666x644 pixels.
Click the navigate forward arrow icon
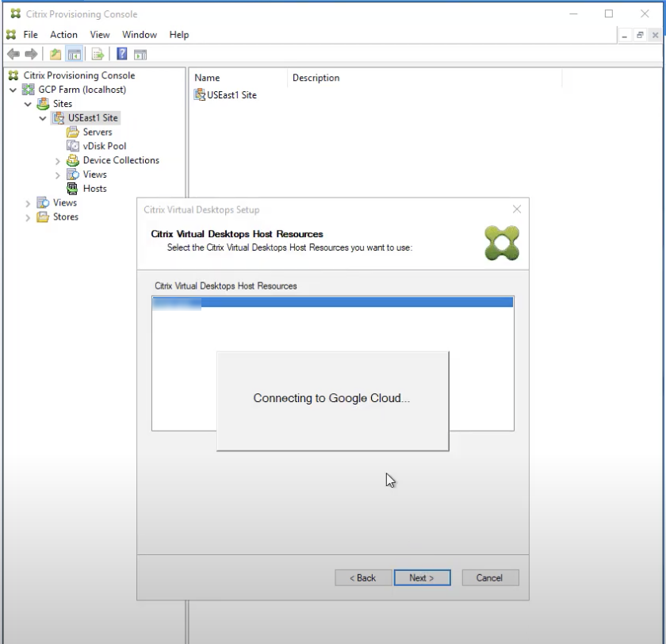tap(29, 54)
